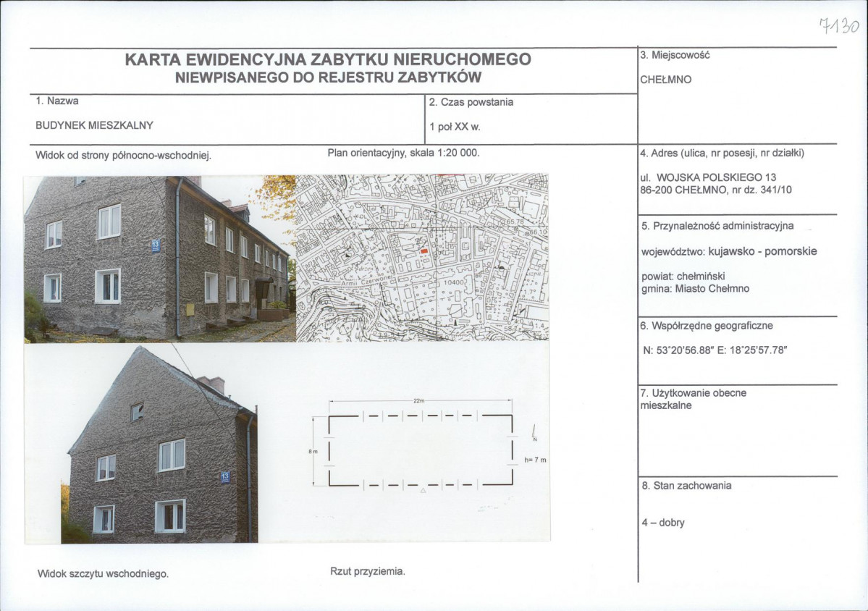
Task: Click blue number 13 plaque in gable photo
Action: 225,477
